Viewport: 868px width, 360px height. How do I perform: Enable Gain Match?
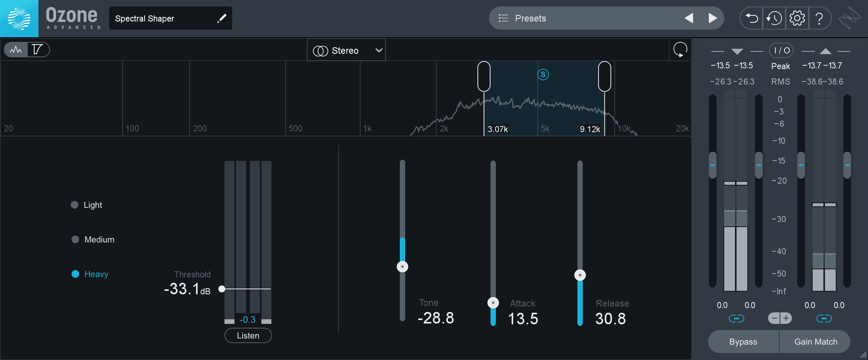click(815, 342)
